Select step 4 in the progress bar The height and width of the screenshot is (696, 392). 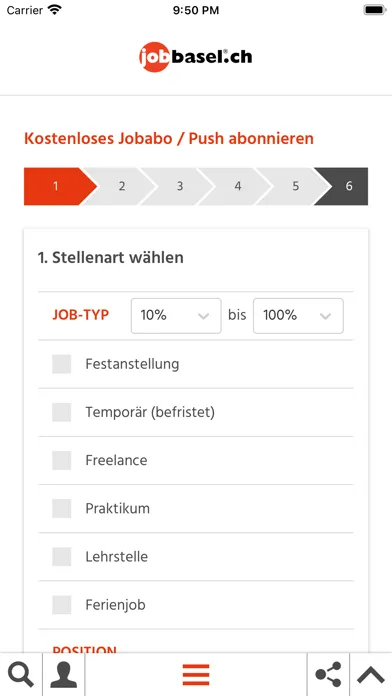click(238, 186)
